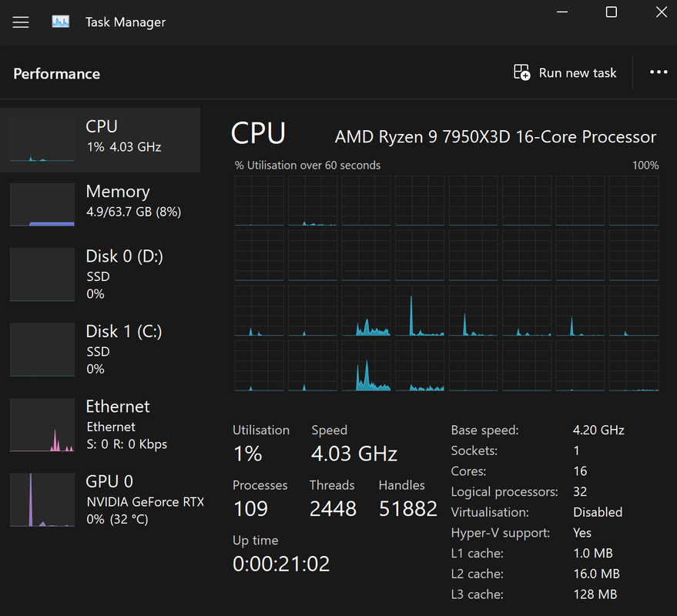
Task: Open the Disk 1 (C:) performance item
Action: click(x=100, y=350)
